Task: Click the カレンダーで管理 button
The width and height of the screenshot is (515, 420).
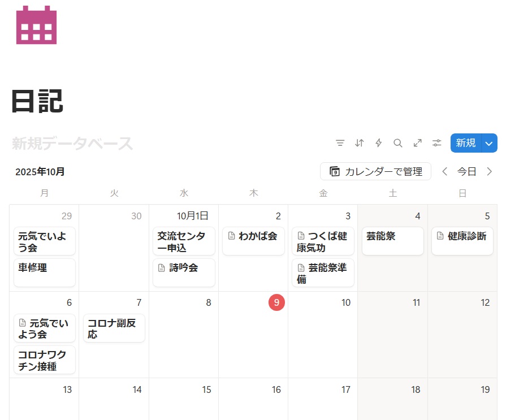Action: point(375,171)
